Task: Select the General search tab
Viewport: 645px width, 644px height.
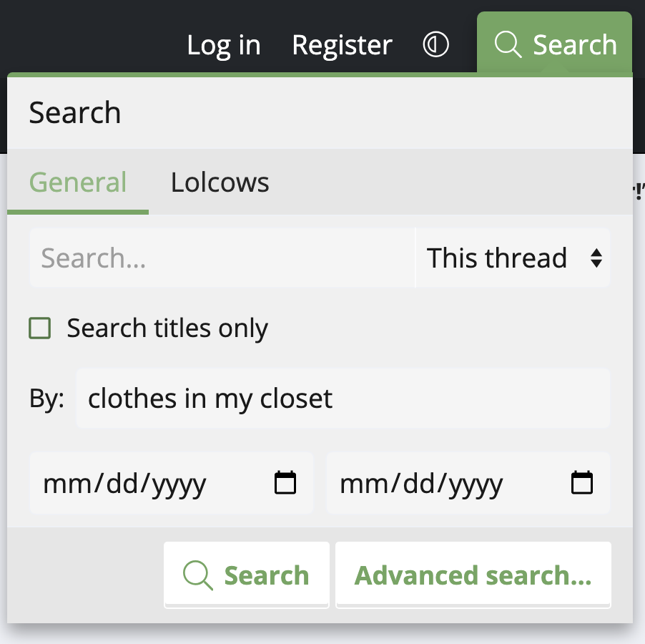Action: pyautogui.click(x=78, y=182)
